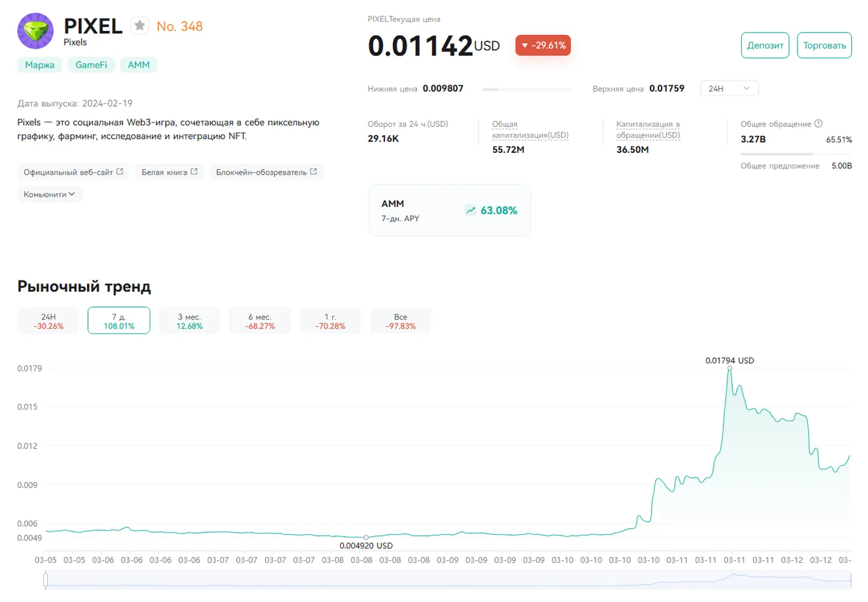
Task: Click the green trend icon beside 63.08%
Action: pos(470,210)
